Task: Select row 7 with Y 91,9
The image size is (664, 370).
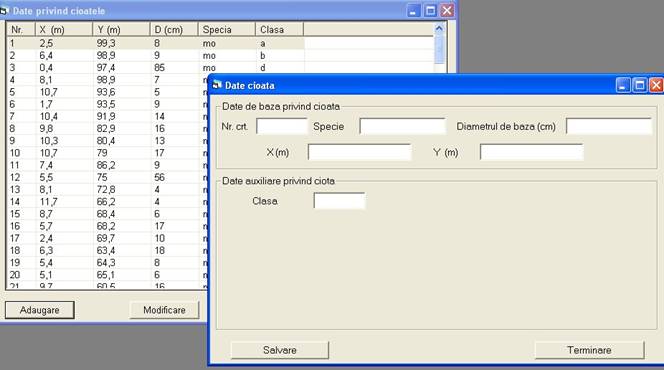Action: pyautogui.click(x=107, y=116)
